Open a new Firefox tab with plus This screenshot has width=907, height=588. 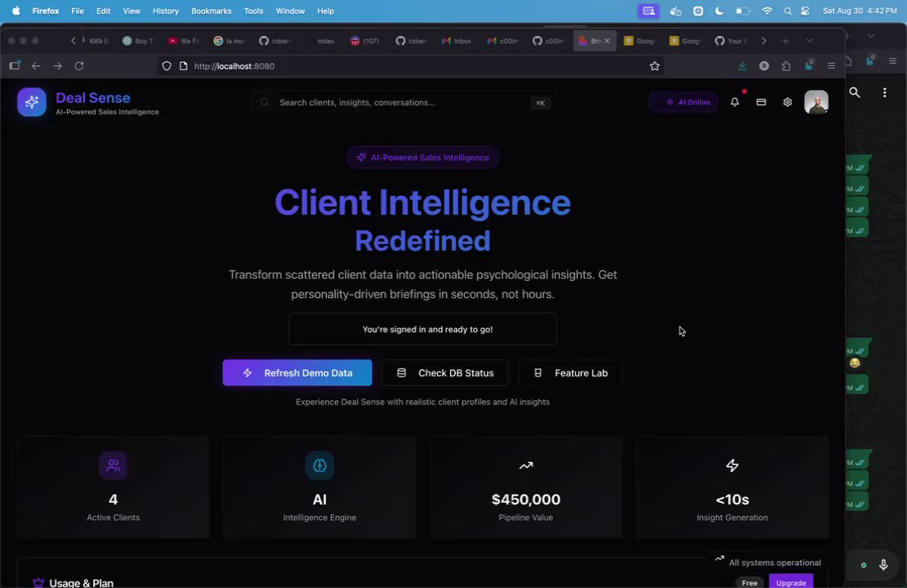click(x=785, y=41)
